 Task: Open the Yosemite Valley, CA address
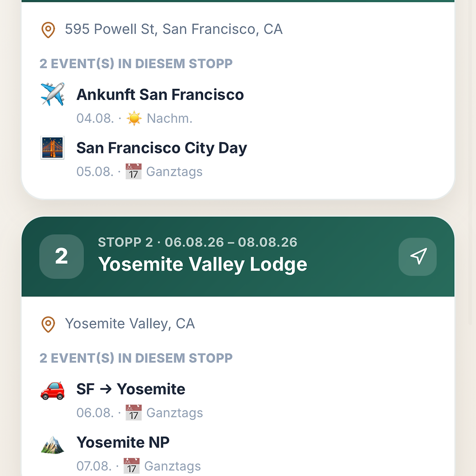click(130, 324)
